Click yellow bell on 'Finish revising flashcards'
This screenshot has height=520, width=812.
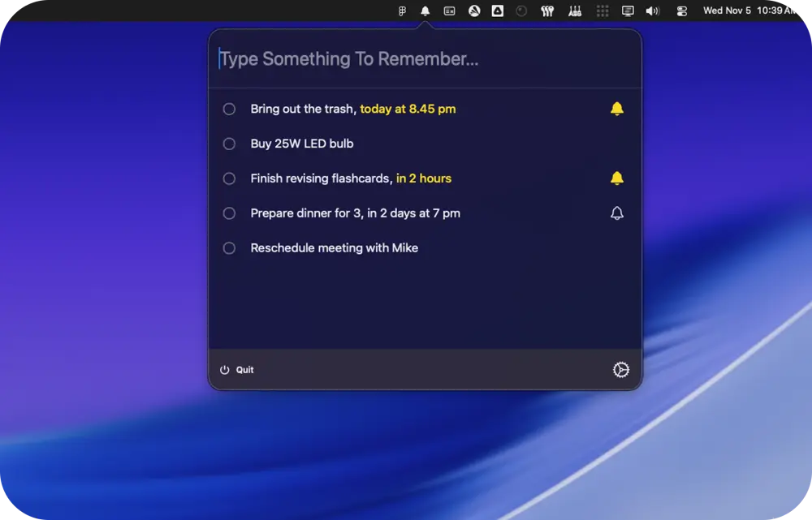617,178
